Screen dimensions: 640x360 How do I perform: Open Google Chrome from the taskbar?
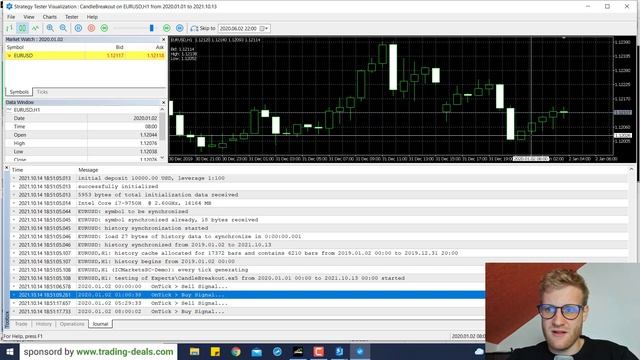(236, 352)
